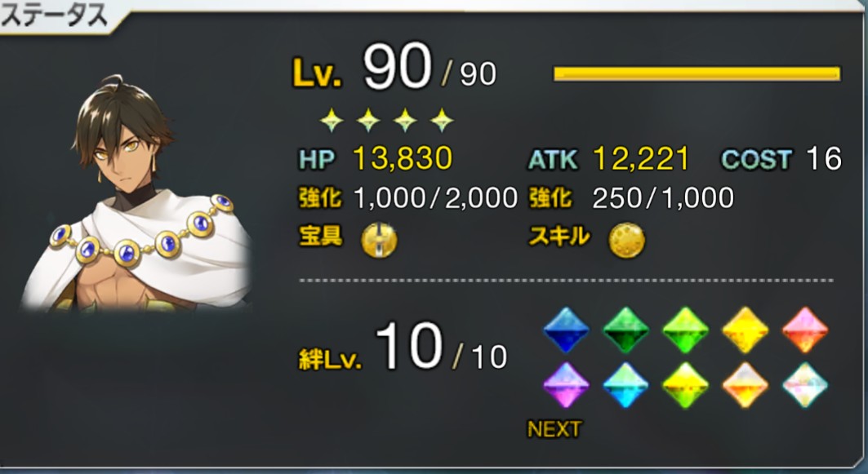Select the red-orange bond gem
Screen dimensions: 868x474
coord(805,330)
